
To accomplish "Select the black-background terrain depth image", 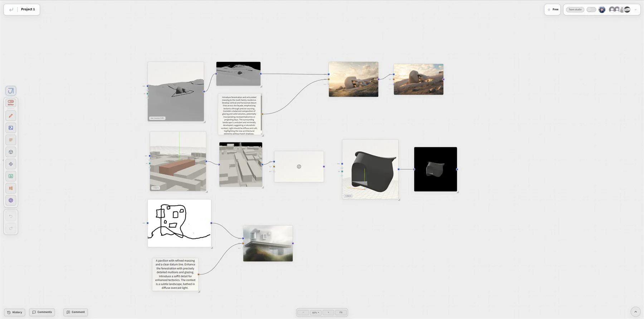I will tap(238, 74).
